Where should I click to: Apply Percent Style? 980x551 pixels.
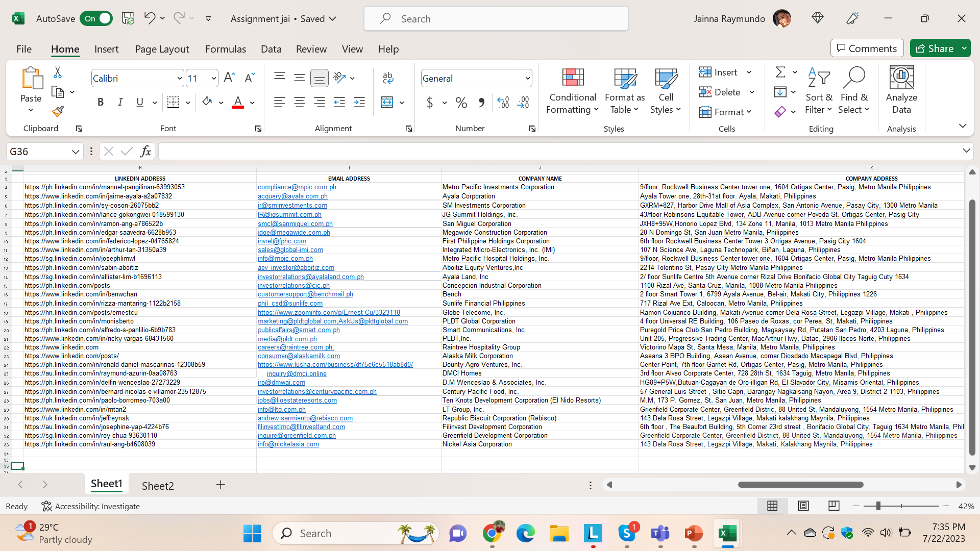point(461,103)
